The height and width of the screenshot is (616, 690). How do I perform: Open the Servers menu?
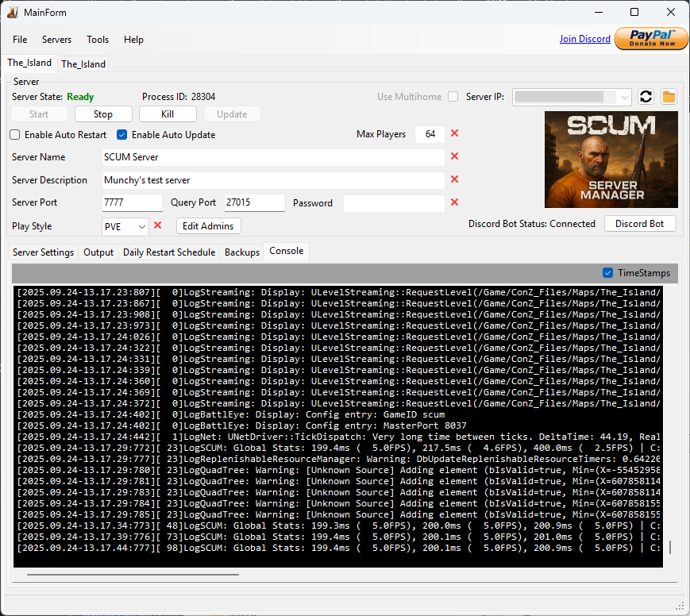tap(56, 40)
